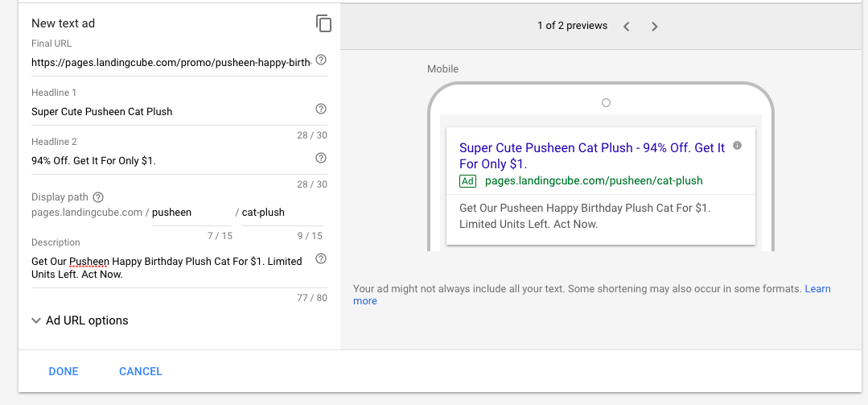Click help icon next to Description field
Viewport: 868px width, 405px height.
pos(321,258)
